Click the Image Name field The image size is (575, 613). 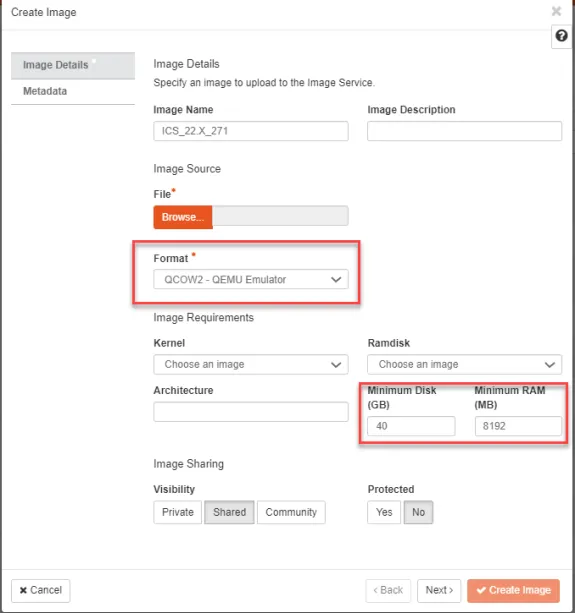251,131
